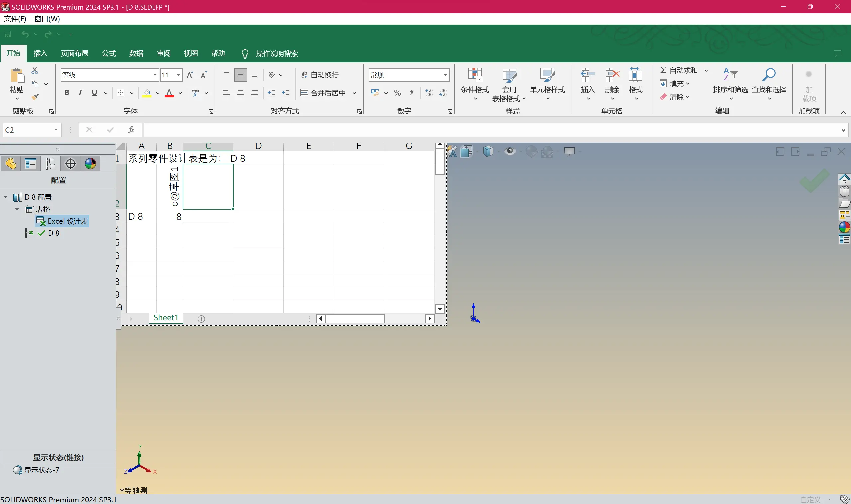Screen dimensions: 851x504
Task: Open the DisplayManager color ball tab
Action: point(90,164)
